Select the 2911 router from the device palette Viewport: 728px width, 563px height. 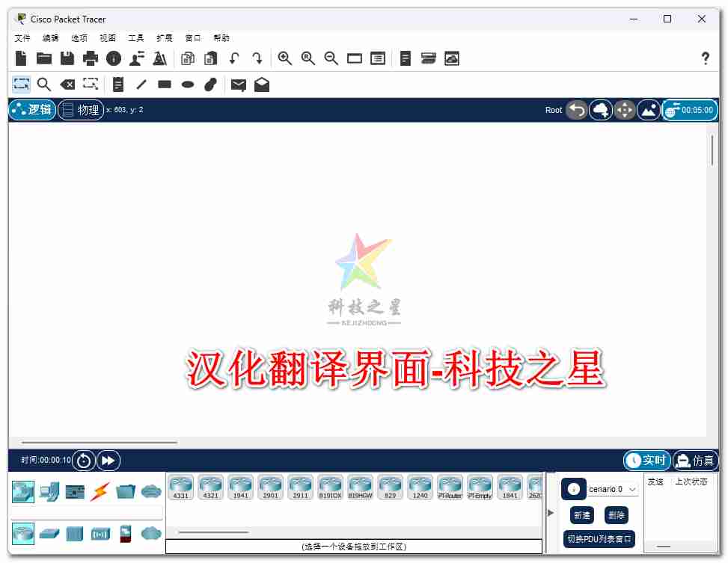coord(300,486)
